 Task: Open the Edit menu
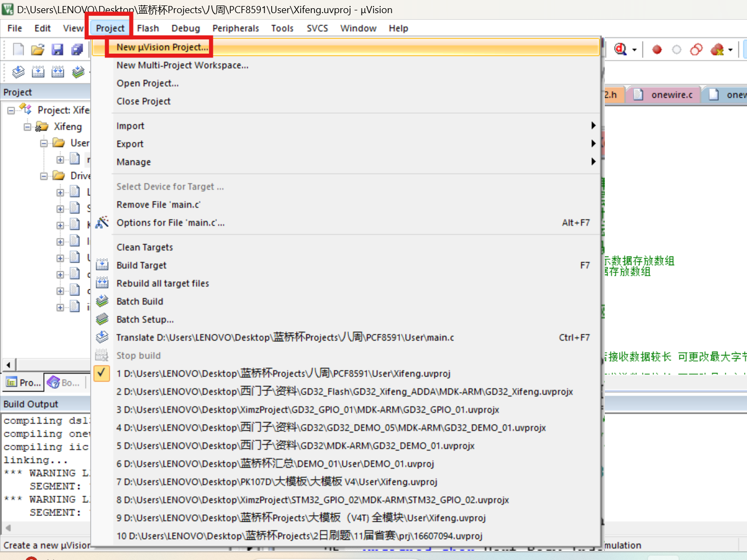point(43,28)
